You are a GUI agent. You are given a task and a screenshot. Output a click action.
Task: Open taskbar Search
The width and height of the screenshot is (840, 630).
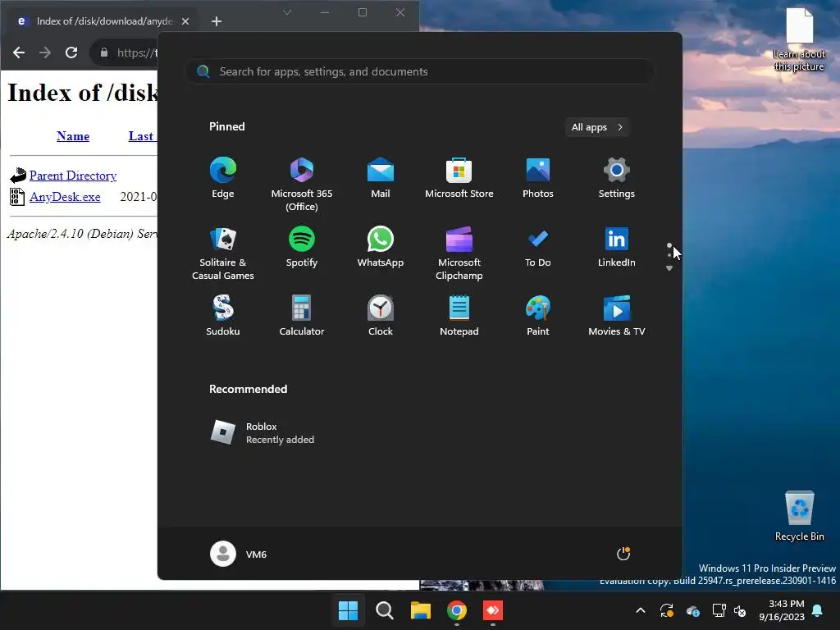(384, 610)
